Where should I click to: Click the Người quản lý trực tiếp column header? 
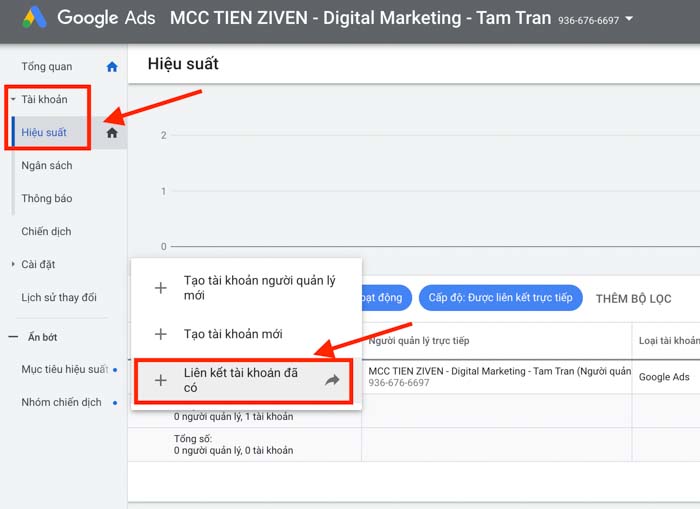click(x=419, y=341)
